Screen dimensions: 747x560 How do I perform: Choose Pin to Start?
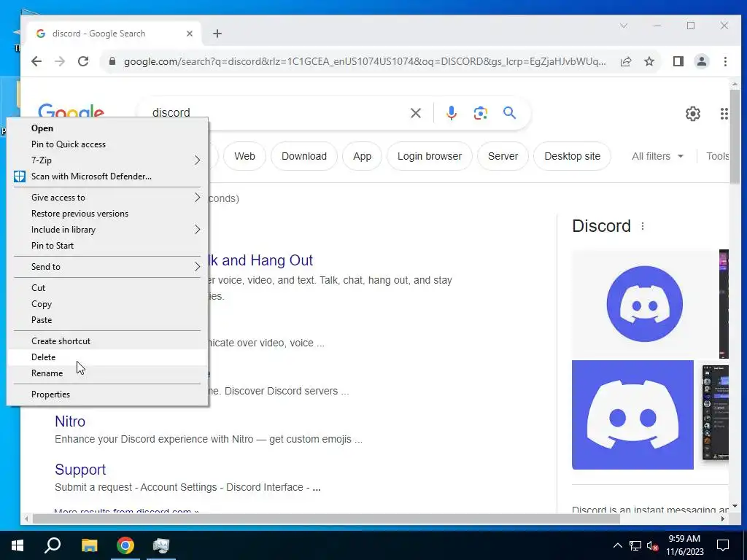pyautogui.click(x=107, y=246)
